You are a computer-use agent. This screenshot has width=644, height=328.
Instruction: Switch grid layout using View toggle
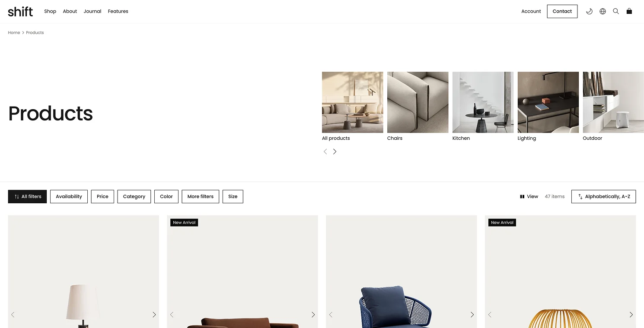click(529, 196)
